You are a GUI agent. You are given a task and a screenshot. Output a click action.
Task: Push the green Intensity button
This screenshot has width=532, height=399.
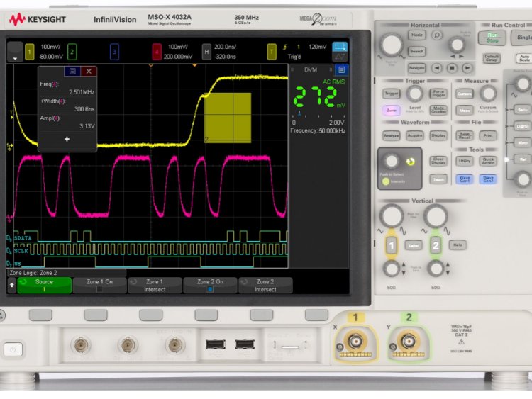386,181
